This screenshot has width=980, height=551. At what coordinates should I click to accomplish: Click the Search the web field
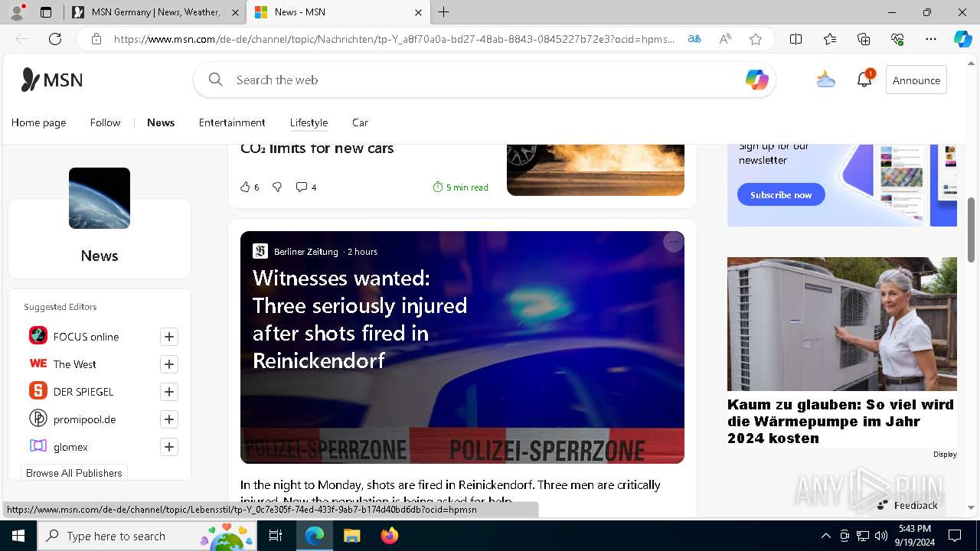(482, 80)
